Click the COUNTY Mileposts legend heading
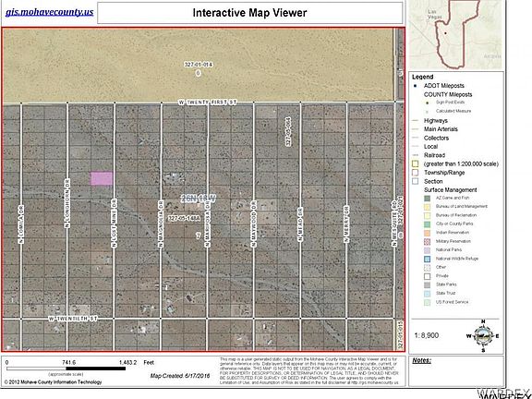 click(448, 94)
